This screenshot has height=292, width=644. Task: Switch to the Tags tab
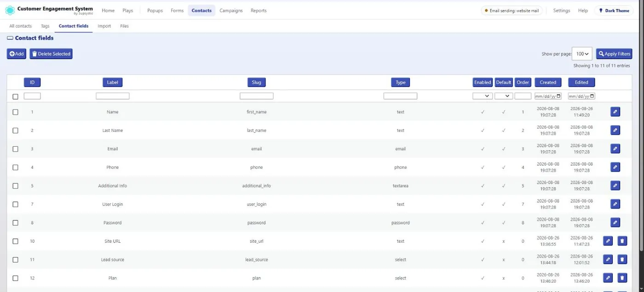(45, 26)
